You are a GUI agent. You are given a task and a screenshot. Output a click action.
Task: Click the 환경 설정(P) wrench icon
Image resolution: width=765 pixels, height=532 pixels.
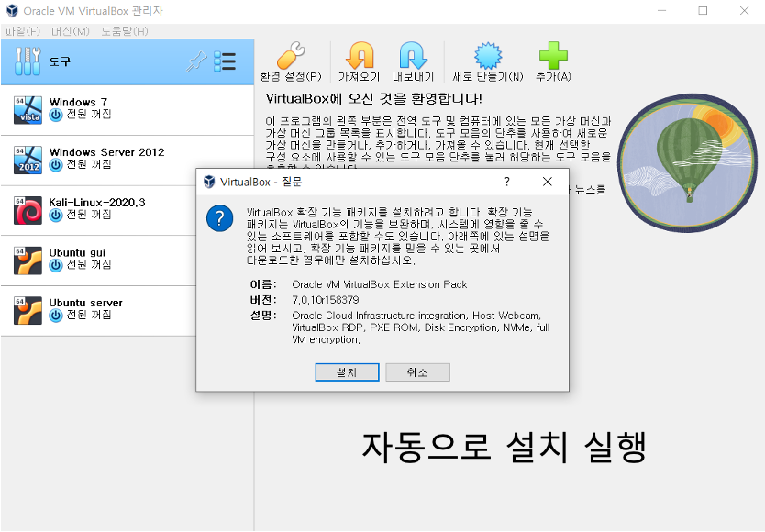(x=291, y=55)
